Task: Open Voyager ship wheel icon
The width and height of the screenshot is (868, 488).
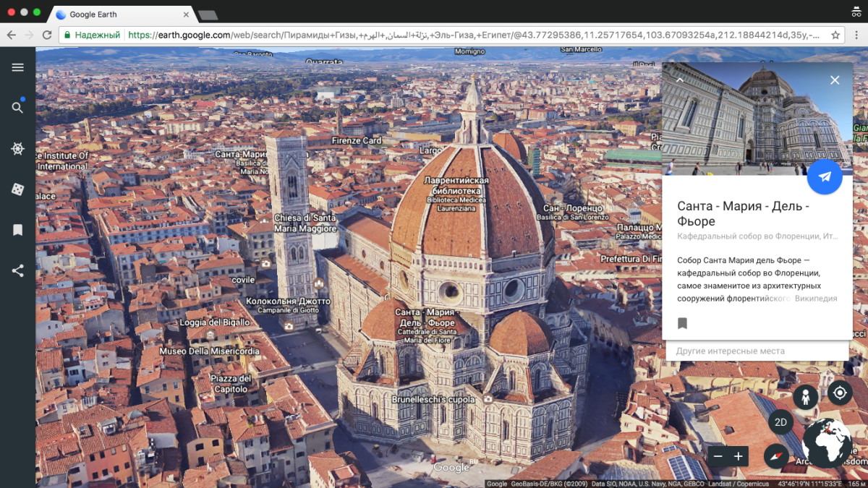Action: [17, 149]
